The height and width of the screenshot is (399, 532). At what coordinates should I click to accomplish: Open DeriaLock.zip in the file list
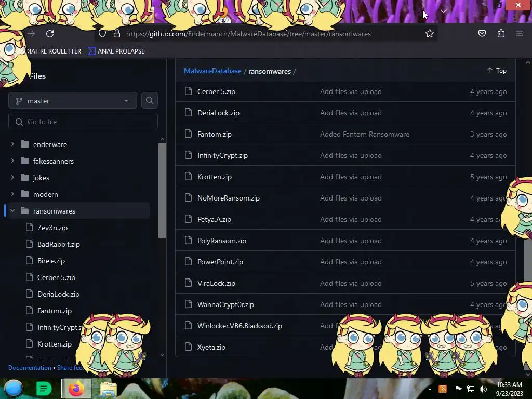tap(218, 113)
